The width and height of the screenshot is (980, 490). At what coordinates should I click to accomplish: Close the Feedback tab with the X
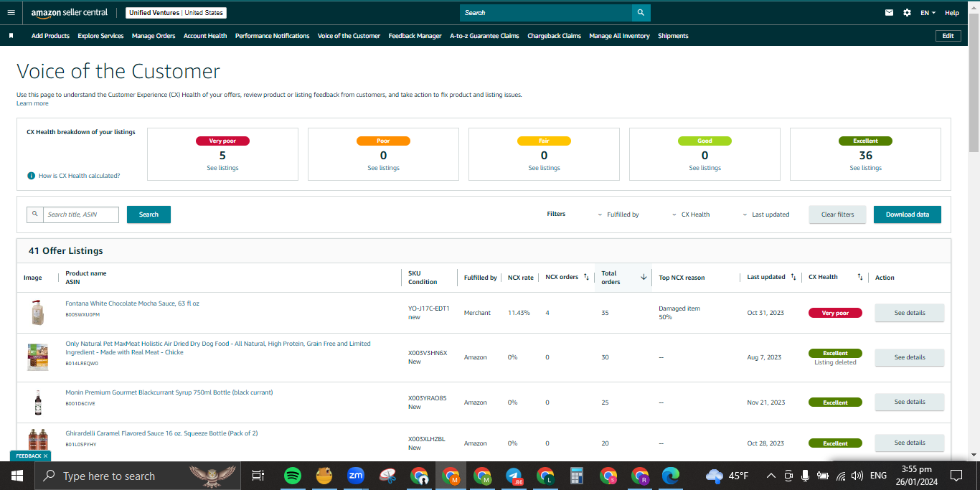click(45, 456)
